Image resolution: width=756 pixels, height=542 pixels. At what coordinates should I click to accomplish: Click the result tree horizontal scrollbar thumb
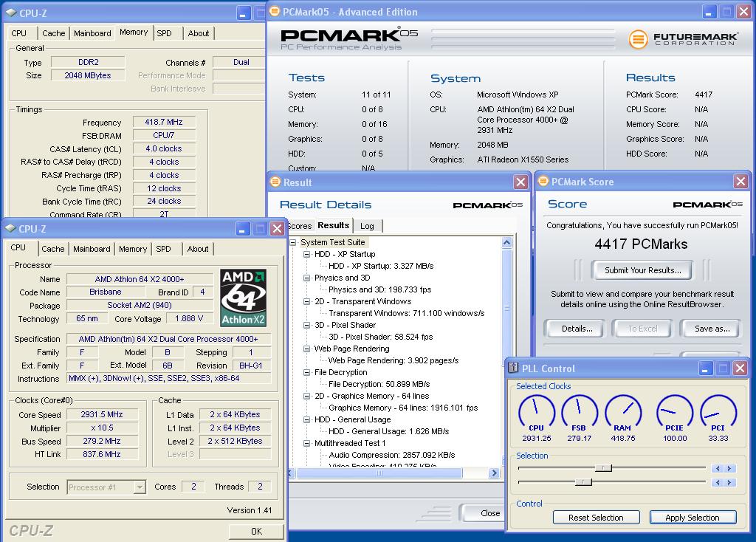click(x=379, y=473)
